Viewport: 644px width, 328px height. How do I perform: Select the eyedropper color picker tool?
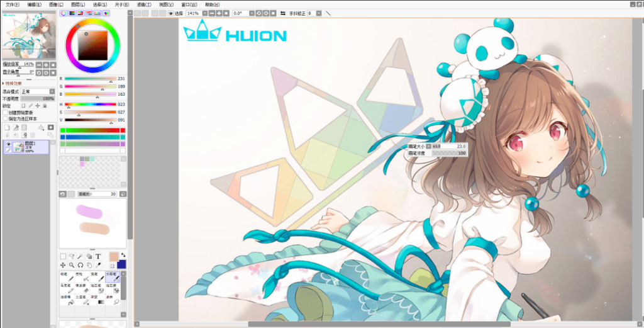point(98,266)
